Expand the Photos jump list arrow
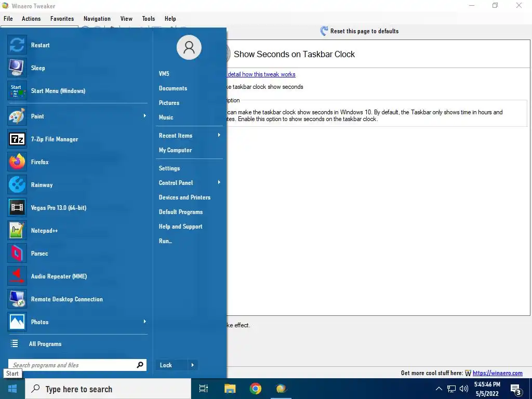Image resolution: width=532 pixels, height=399 pixels. (x=144, y=321)
